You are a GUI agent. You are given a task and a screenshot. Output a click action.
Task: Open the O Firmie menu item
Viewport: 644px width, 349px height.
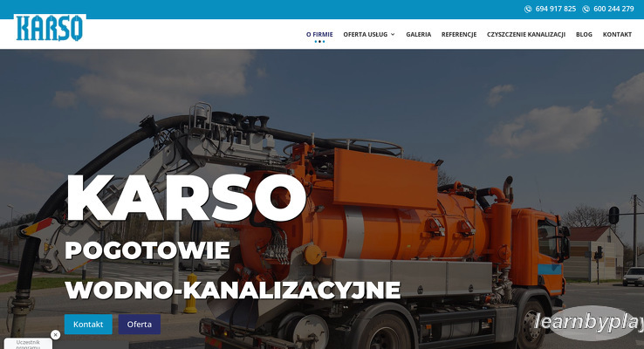(x=319, y=34)
